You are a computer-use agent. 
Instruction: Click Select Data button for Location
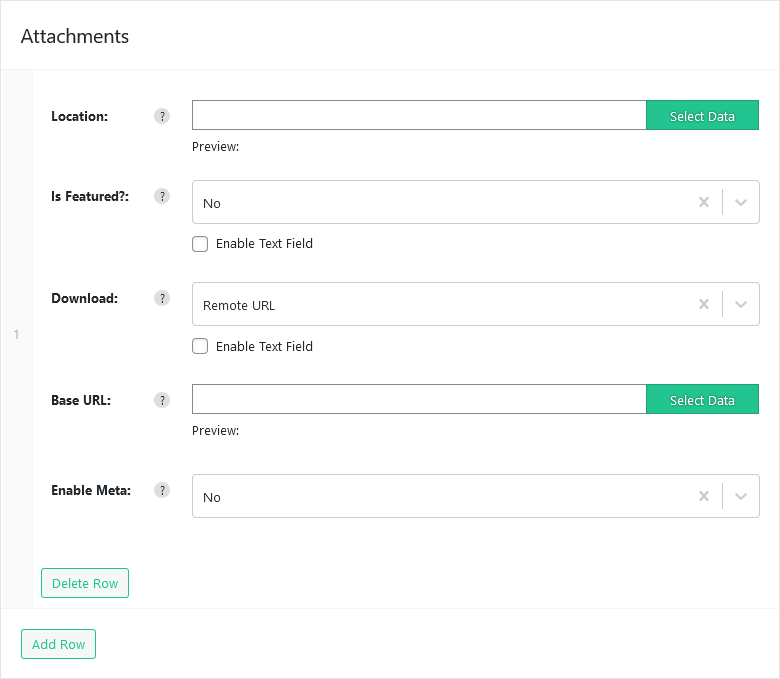pos(702,115)
